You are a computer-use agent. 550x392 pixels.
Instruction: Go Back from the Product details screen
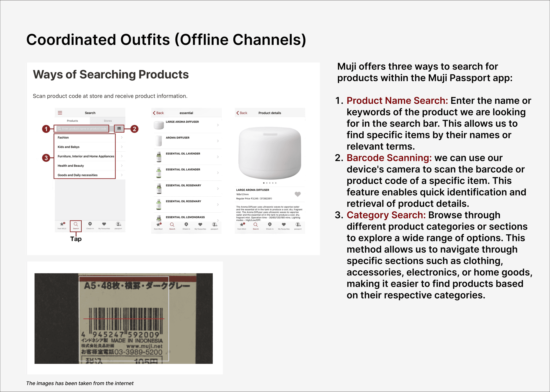242,113
